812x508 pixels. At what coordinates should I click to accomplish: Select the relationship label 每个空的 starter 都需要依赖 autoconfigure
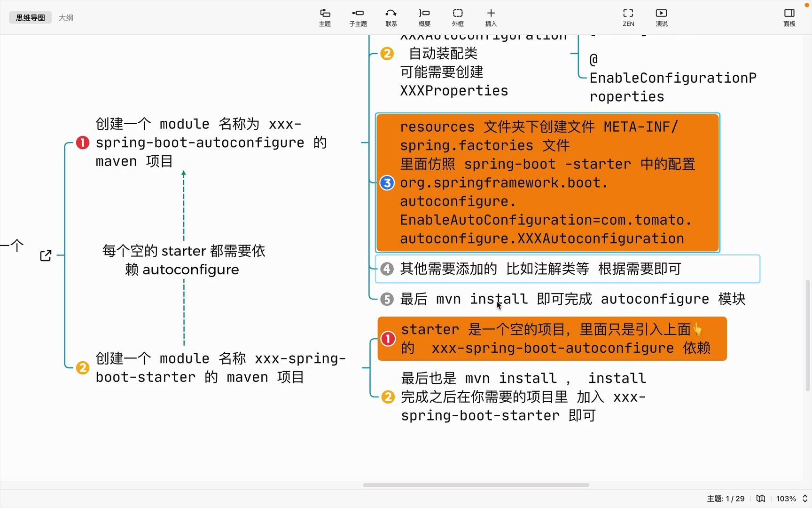(184, 260)
